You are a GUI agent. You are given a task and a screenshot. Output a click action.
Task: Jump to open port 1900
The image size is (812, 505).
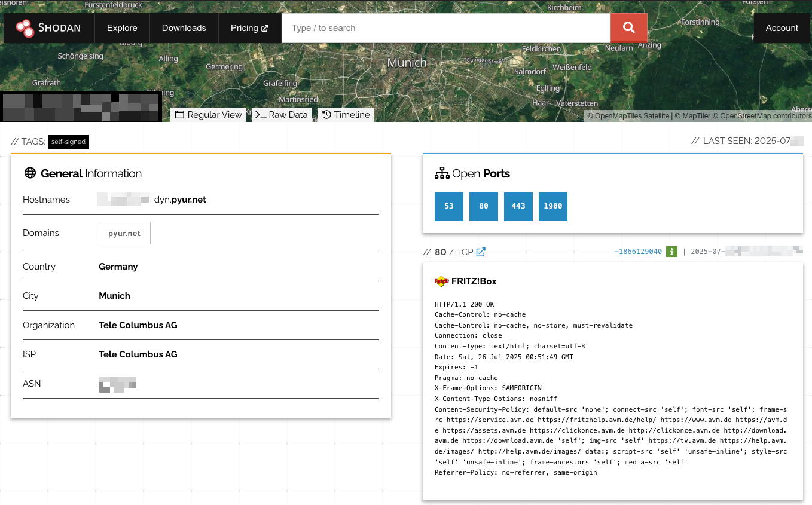(553, 206)
